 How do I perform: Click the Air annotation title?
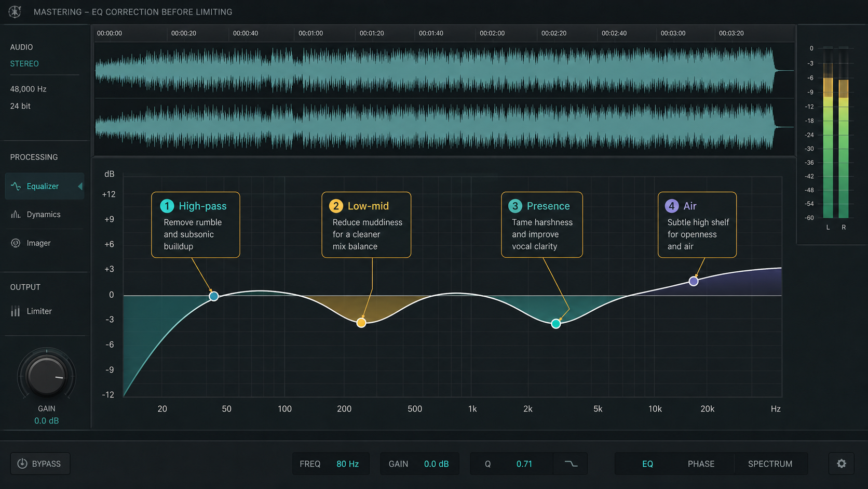click(690, 206)
